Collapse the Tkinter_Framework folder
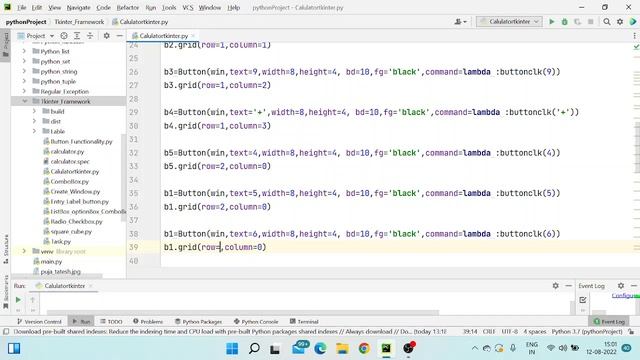Image resolution: width=640 pixels, height=360 pixels. click(x=24, y=101)
